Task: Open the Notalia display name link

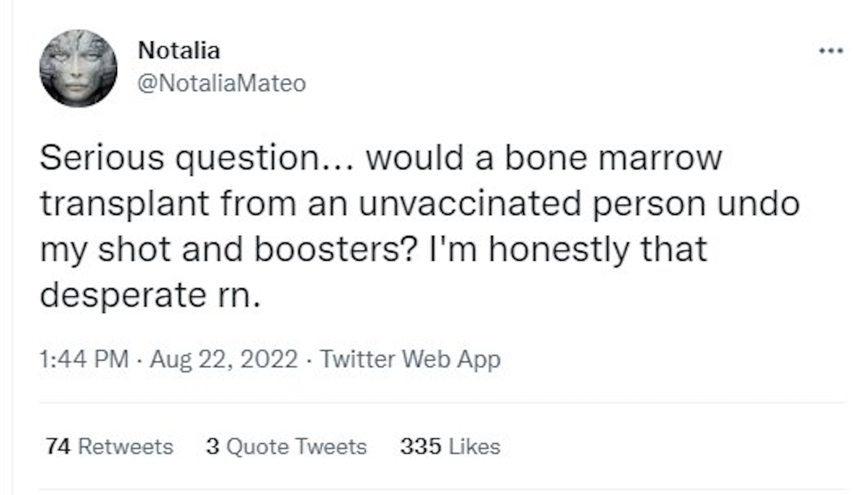Action: point(179,51)
